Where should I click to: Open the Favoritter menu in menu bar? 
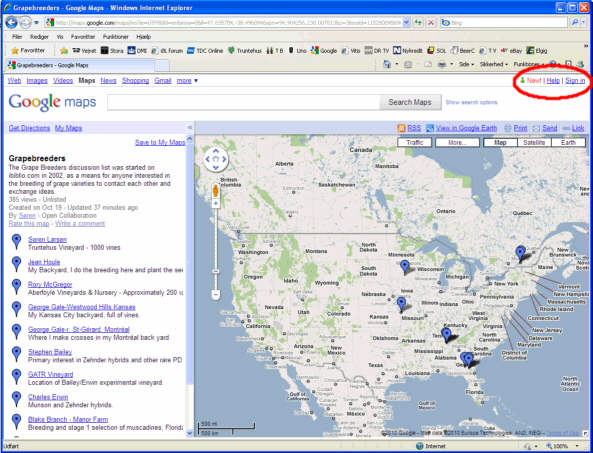click(x=83, y=37)
